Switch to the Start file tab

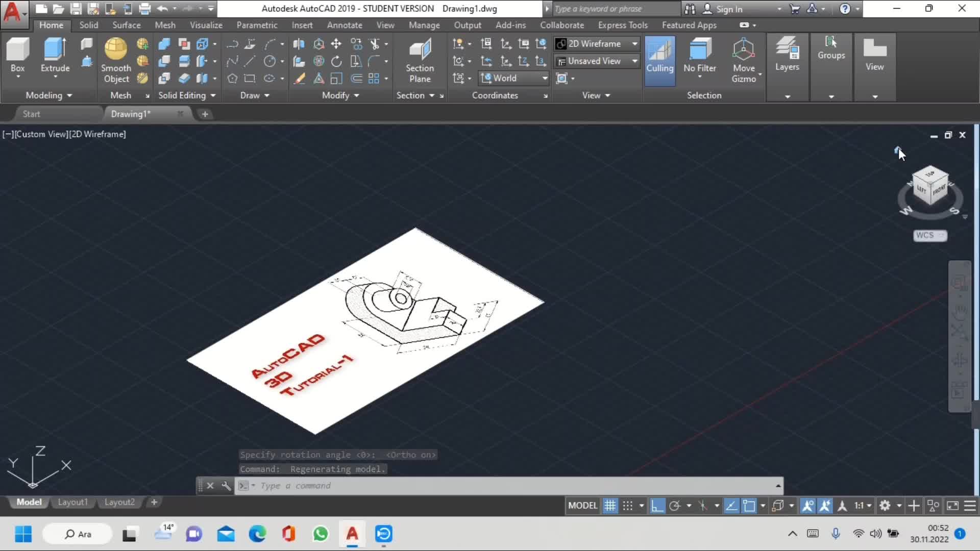click(31, 114)
